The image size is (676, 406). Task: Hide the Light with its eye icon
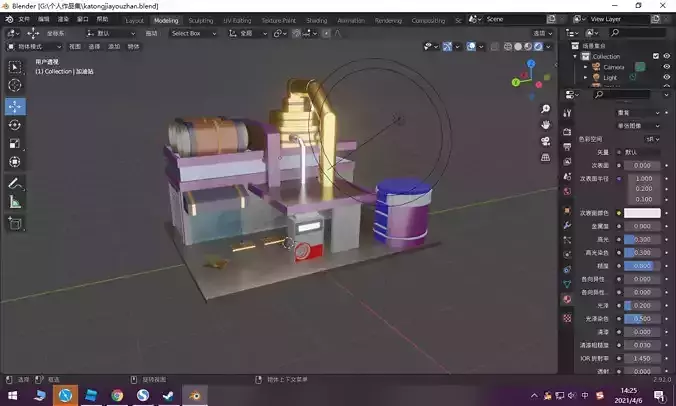(x=667, y=78)
